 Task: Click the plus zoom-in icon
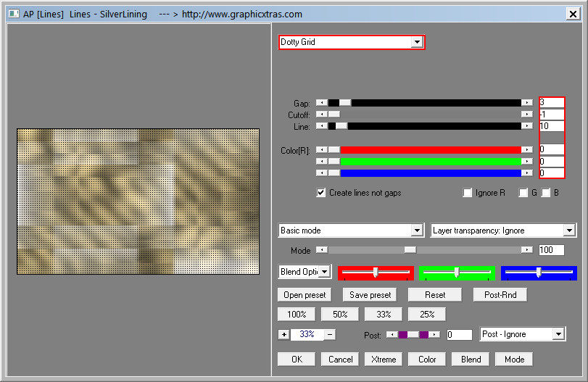tap(283, 334)
